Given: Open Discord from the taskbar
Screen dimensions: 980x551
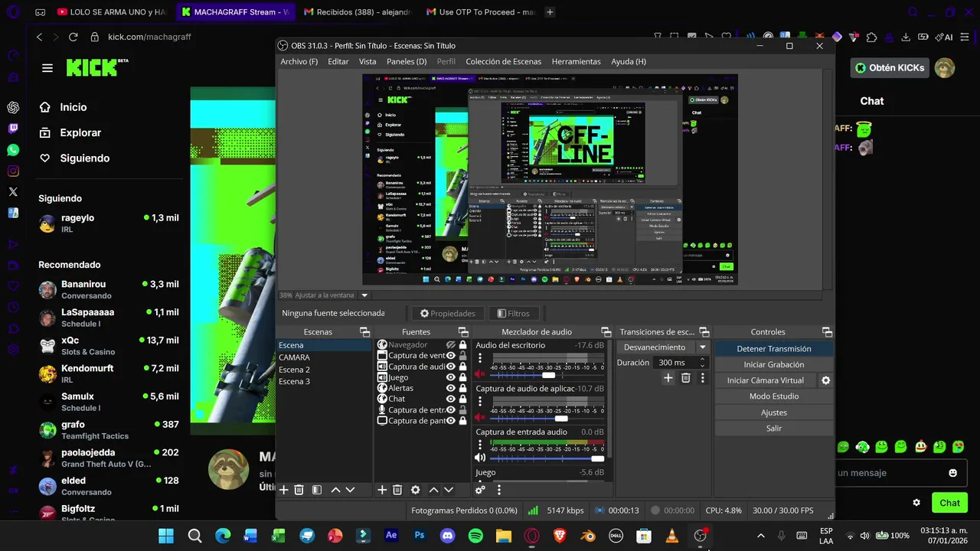Looking at the screenshot, I should tap(447, 536).
